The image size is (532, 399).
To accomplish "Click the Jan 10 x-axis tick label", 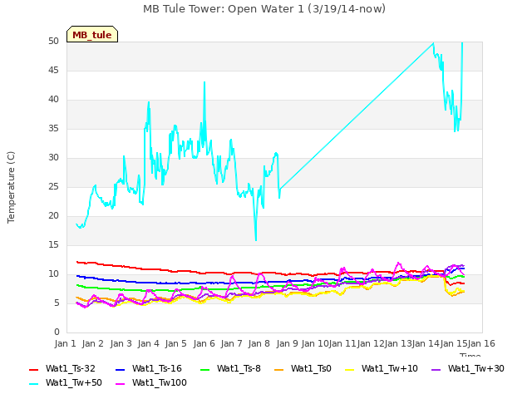I will pos(314,343).
